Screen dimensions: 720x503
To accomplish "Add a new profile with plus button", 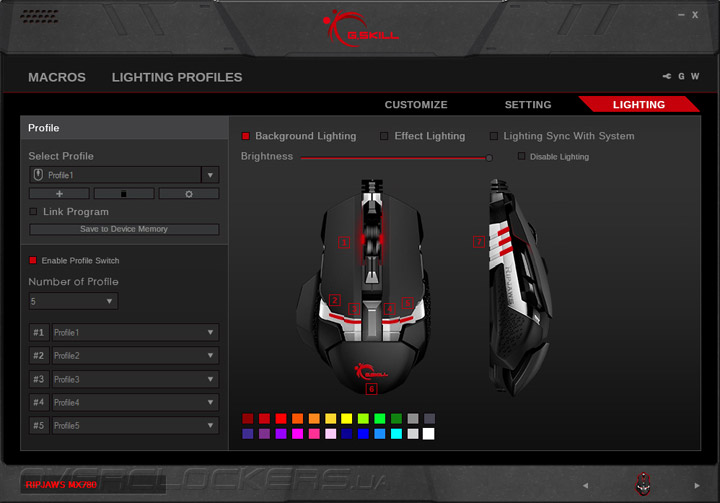I will 59,193.
